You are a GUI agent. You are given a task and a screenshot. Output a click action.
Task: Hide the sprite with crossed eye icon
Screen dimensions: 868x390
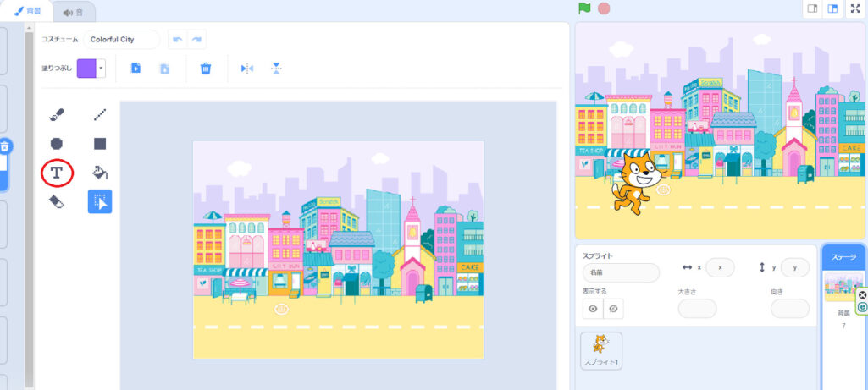613,309
